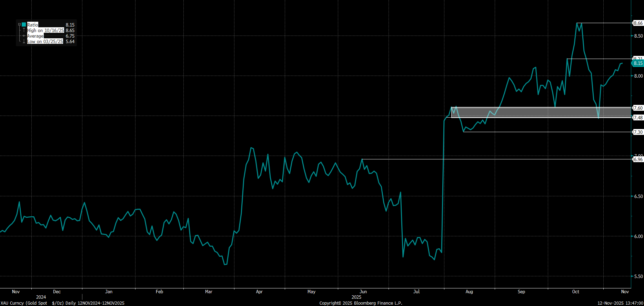Click the 7.30 level label on axis
This screenshot has height=306, width=644.
pyautogui.click(x=638, y=132)
